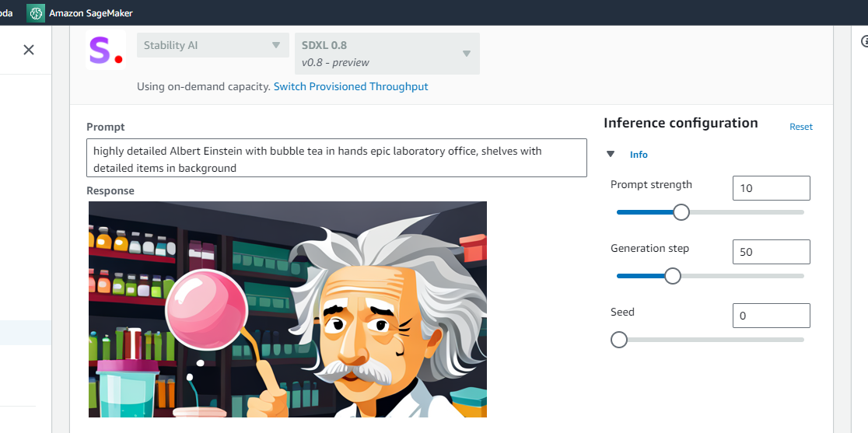Click the Seed slider handle
Image resolution: width=868 pixels, height=433 pixels.
(619, 340)
